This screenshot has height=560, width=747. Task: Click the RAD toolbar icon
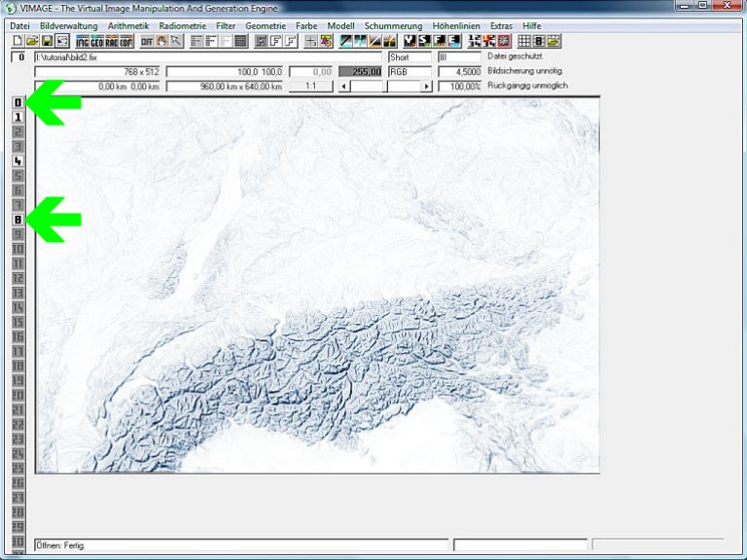(x=112, y=41)
